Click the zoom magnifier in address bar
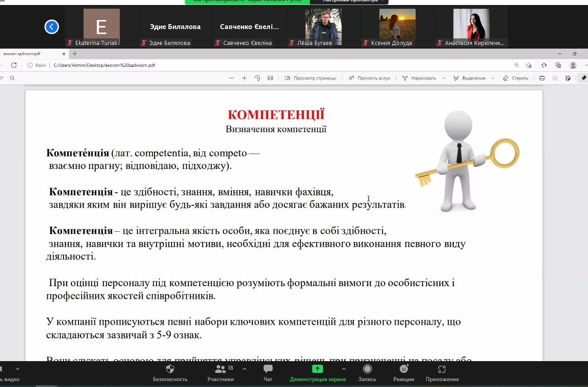The image size is (588, 387). [x=517, y=65]
